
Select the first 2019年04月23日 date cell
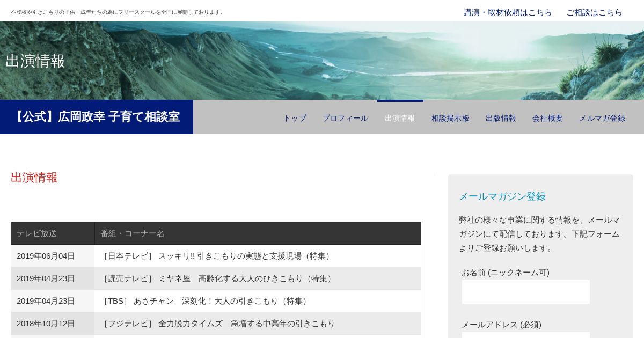coord(53,278)
